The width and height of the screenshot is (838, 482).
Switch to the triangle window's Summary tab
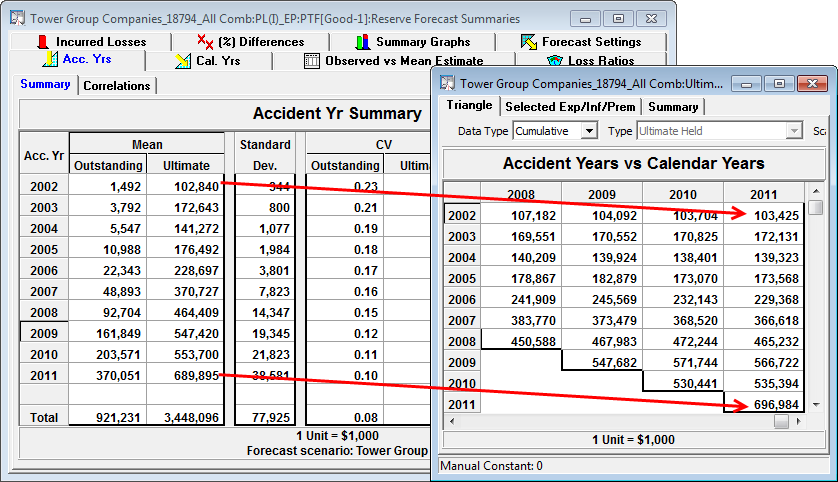[672, 106]
